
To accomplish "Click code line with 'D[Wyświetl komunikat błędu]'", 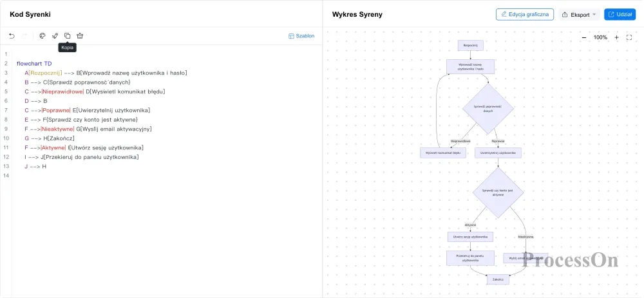I will pyautogui.click(x=95, y=91).
